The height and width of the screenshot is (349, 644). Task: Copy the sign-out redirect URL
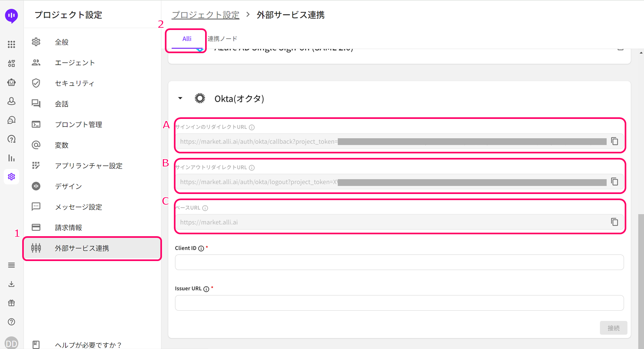click(614, 182)
